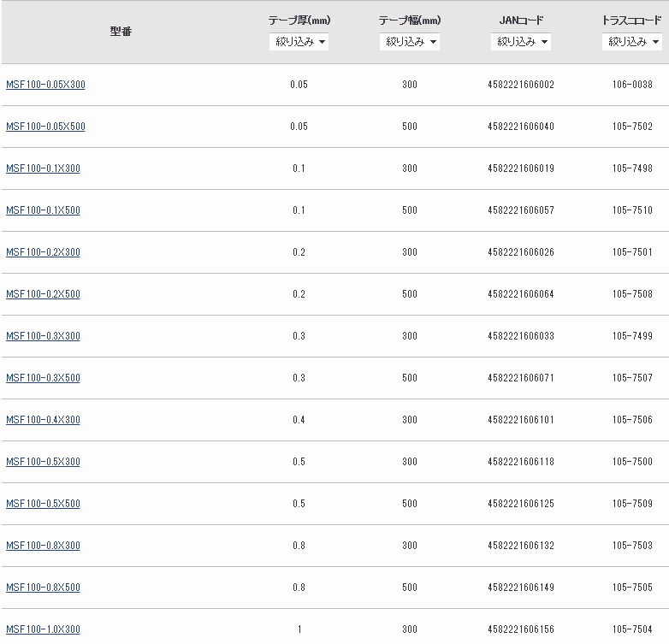Open product link MSF100-0.4X300
This screenshot has width=669, height=644.
tap(43, 420)
